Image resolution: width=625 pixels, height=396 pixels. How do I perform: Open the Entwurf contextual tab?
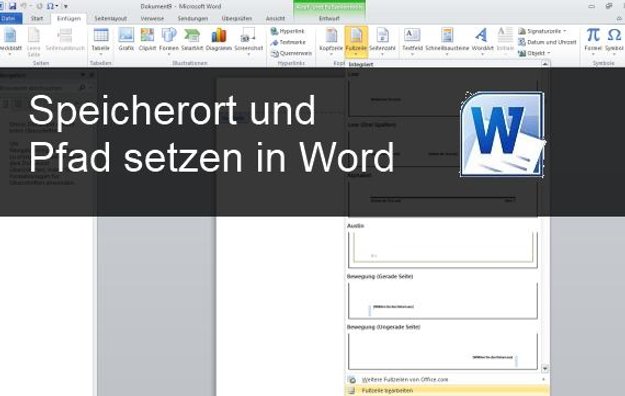(329, 18)
